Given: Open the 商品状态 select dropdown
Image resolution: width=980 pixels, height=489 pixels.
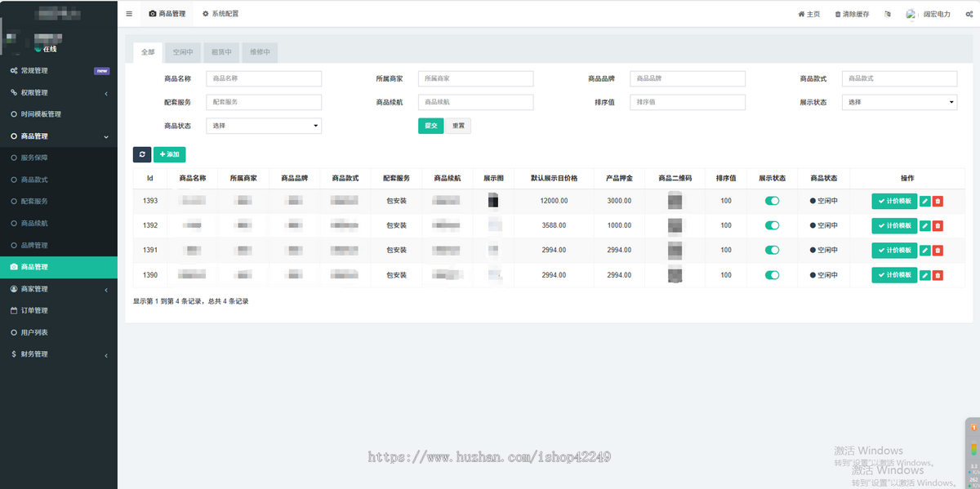Looking at the screenshot, I should [264, 126].
